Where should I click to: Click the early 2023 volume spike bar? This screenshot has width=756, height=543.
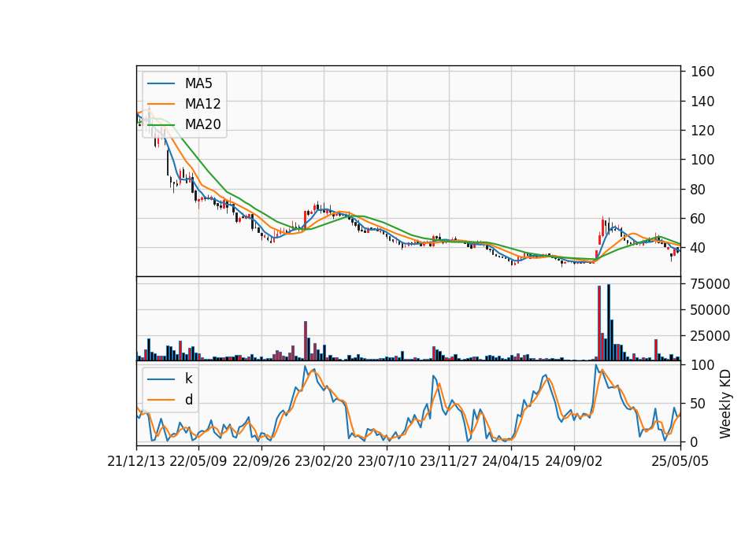click(x=306, y=341)
